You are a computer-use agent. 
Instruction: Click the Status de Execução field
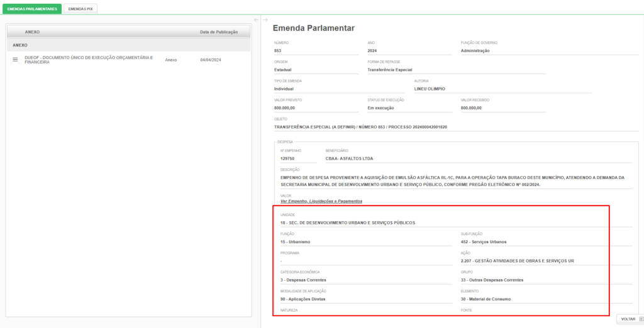tap(409, 108)
